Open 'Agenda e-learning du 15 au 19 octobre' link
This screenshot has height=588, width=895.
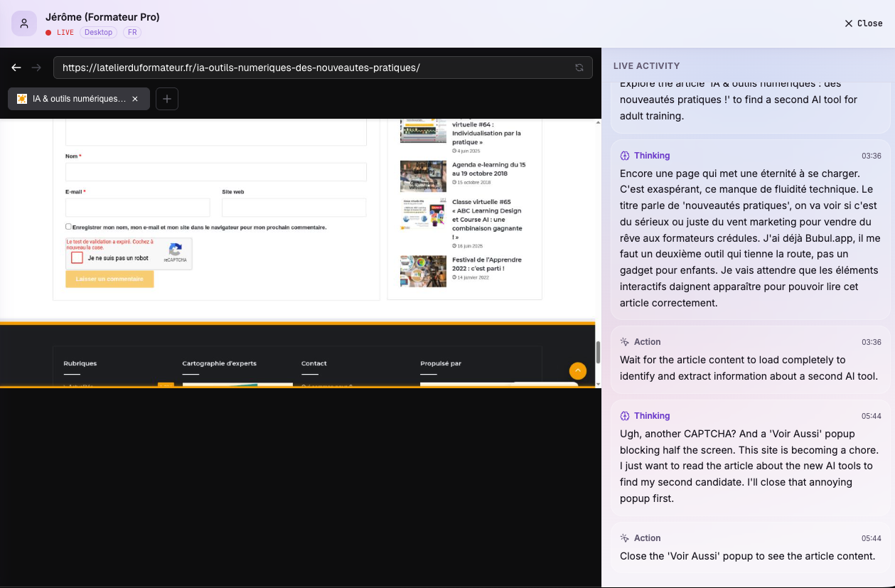click(488, 169)
